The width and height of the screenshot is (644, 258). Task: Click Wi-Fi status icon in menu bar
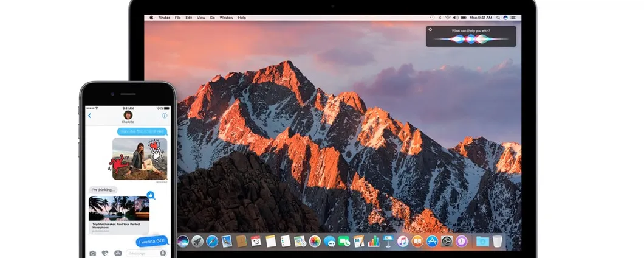[448, 18]
